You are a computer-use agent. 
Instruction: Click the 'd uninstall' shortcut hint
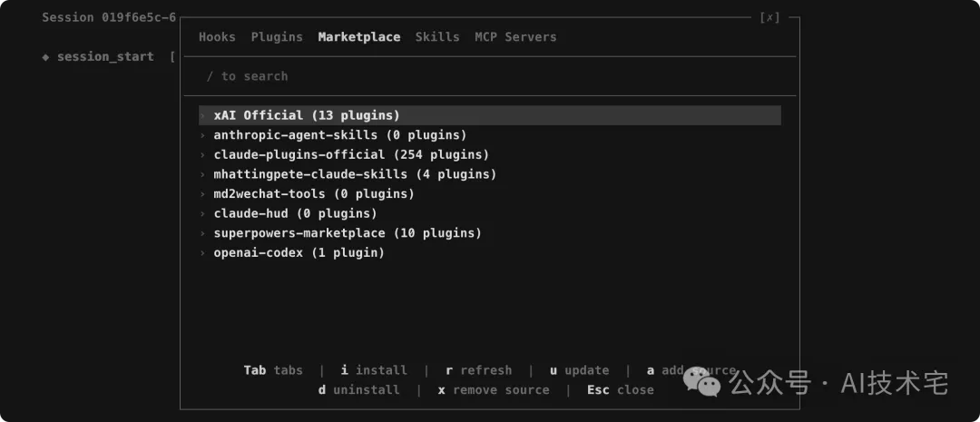[358, 390]
